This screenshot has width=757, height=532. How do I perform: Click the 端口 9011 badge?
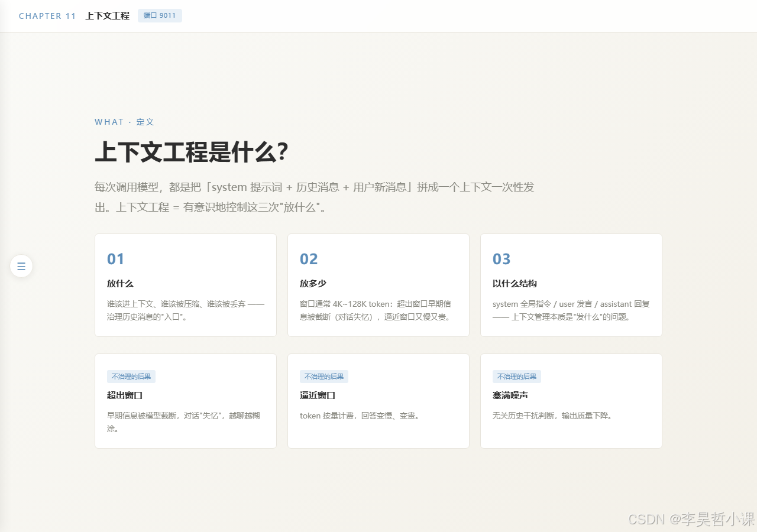[160, 15]
